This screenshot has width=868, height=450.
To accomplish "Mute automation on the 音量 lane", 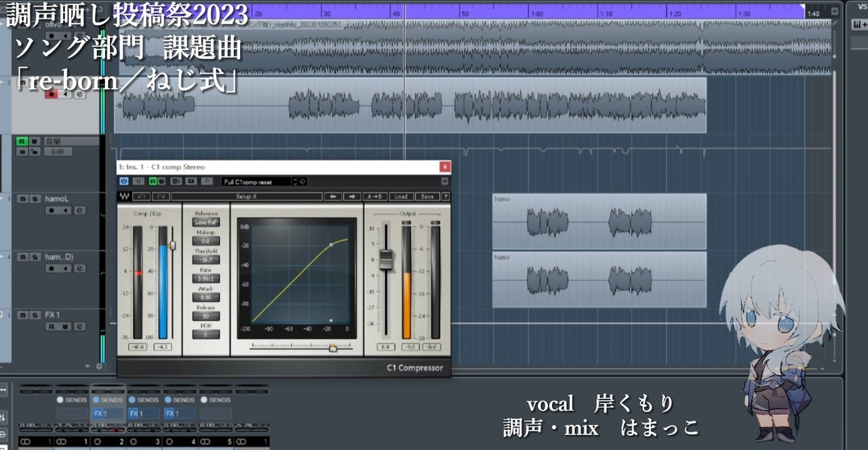I will [22, 152].
